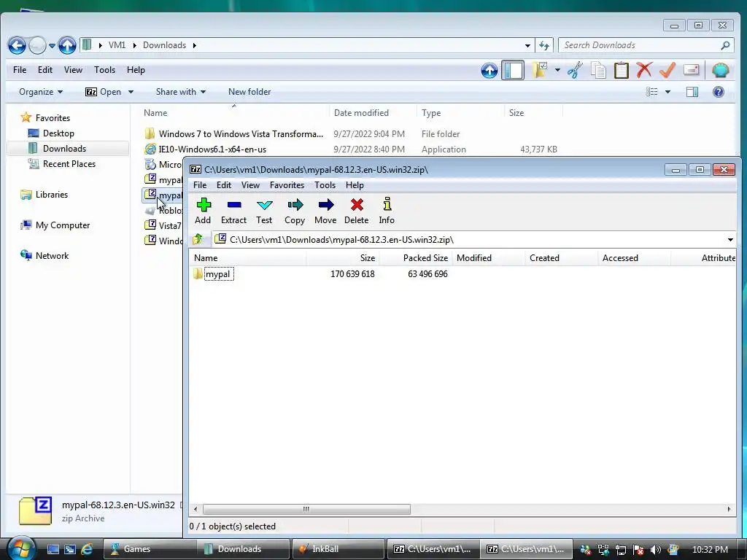Click the Paste clipboard icon in Explorer
747x560 pixels.
[622, 70]
